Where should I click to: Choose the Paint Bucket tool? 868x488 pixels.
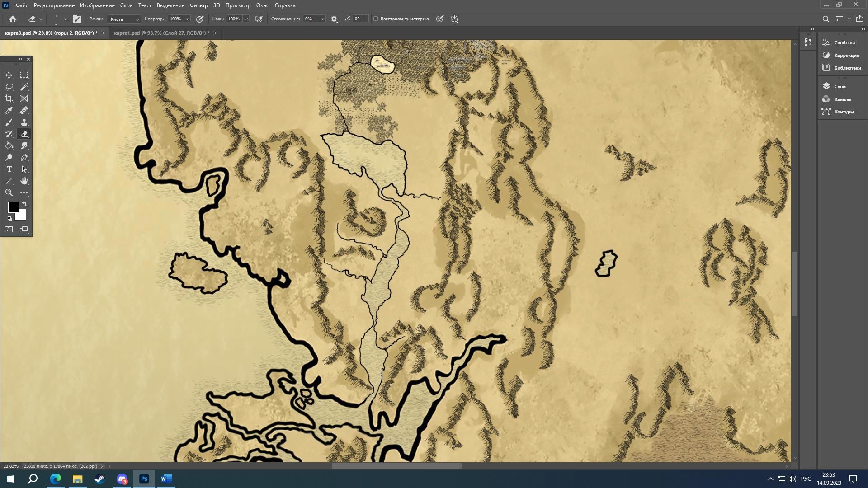coord(9,145)
